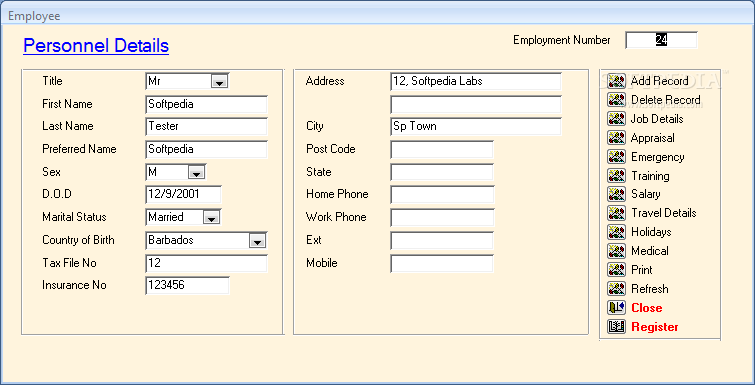The height and width of the screenshot is (385, 755).
Task: Click the empty second Address line field
Action: click(x=476, y=104)
